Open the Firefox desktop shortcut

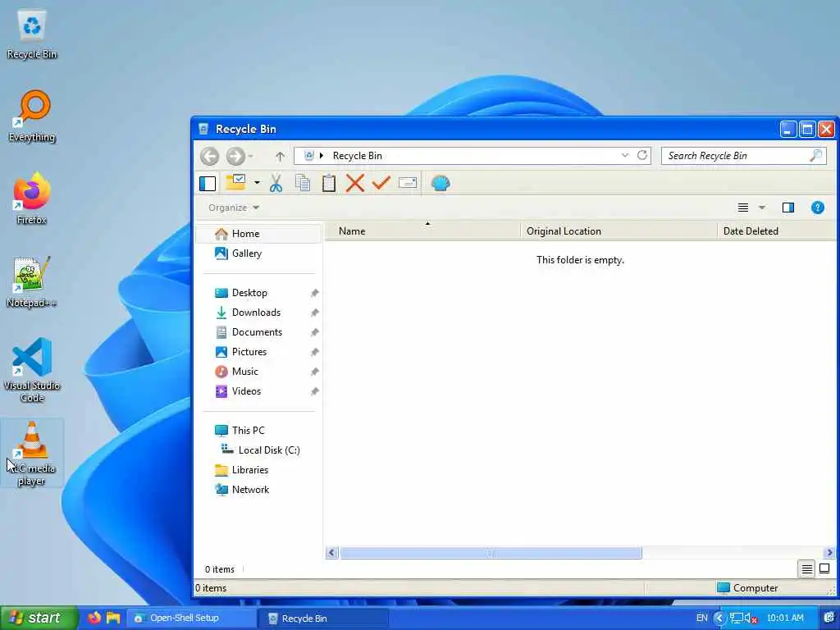32,199
